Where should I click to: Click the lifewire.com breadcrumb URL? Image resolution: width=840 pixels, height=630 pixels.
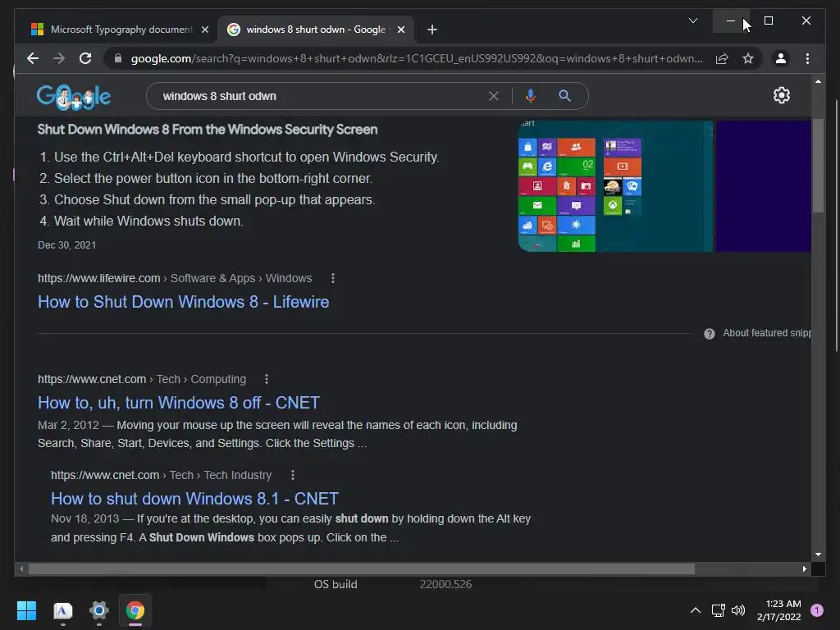[175, 278]
